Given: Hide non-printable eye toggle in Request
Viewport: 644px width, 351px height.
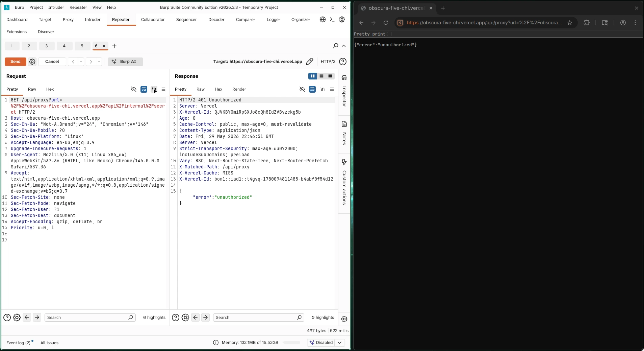Looking at the screenshot, I should [x=134, y=89].
